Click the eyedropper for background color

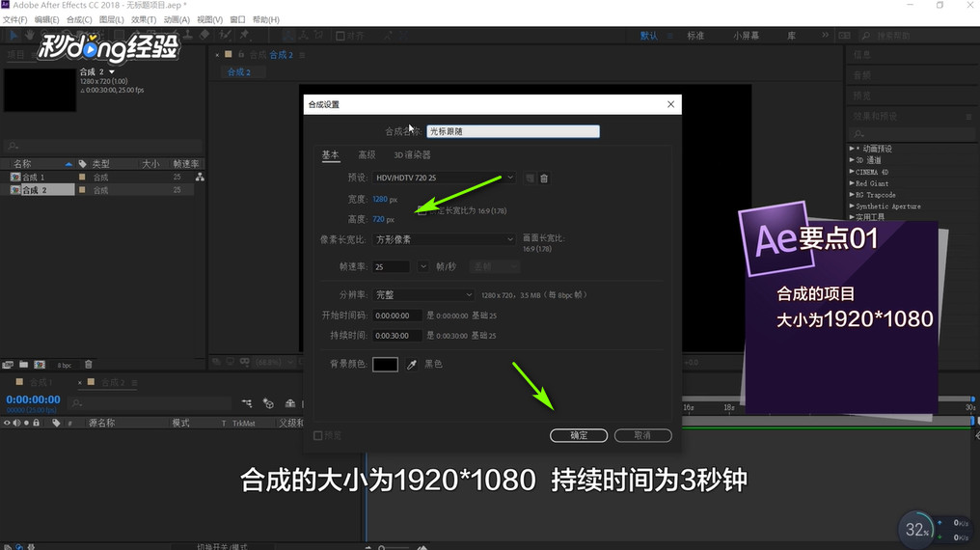(411, 365)
